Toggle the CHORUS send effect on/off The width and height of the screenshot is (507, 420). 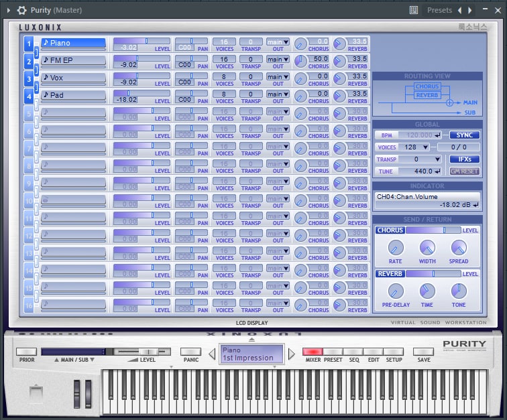tap(390, 230)
